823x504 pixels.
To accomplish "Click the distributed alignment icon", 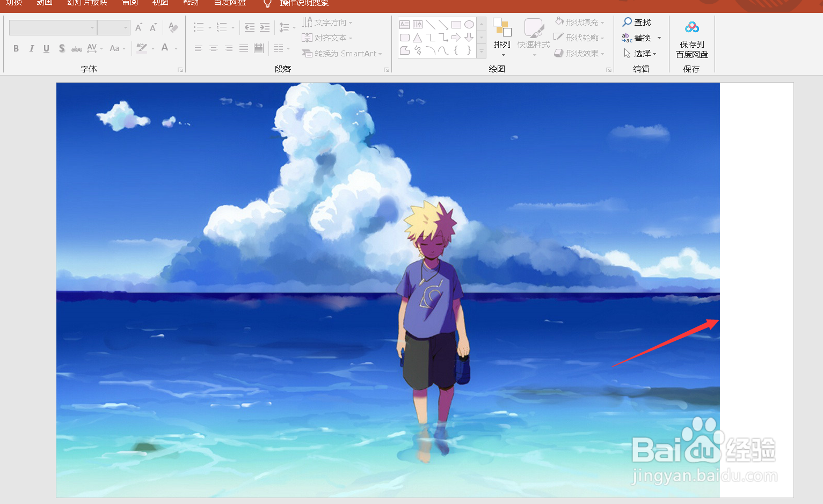I will [259, 48].
